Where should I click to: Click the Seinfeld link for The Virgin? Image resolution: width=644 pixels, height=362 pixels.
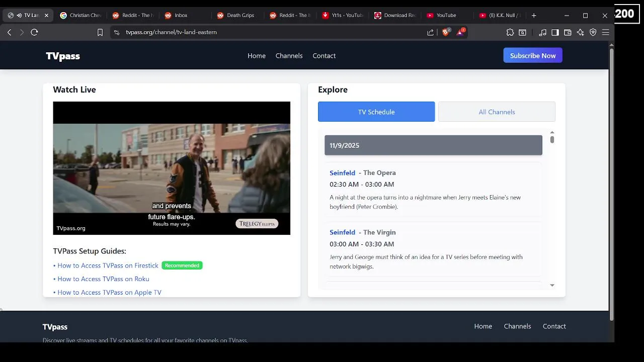tap(342, 232)
